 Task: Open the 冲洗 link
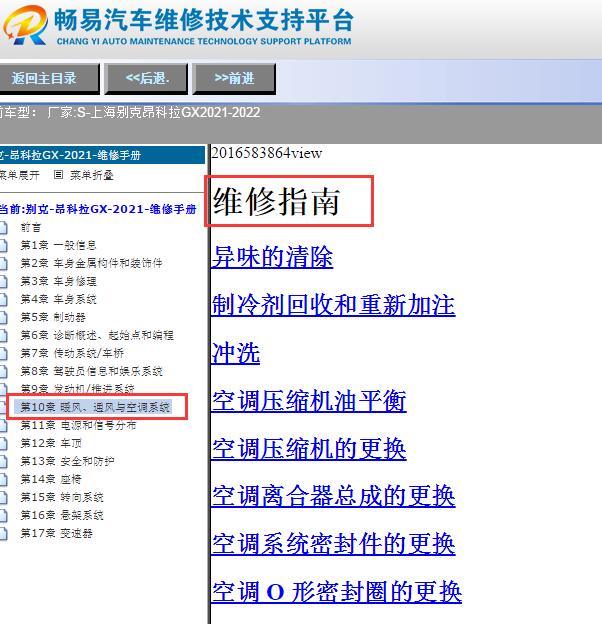pos(236,353)
